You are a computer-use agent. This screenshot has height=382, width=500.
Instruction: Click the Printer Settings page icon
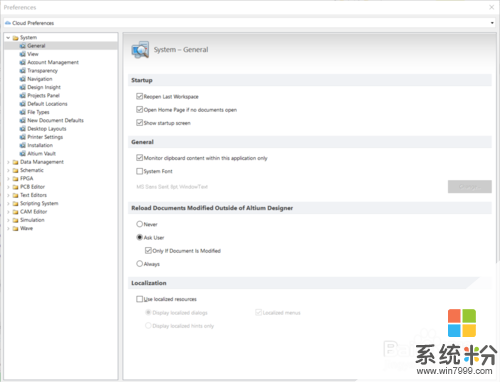(23, 137)
